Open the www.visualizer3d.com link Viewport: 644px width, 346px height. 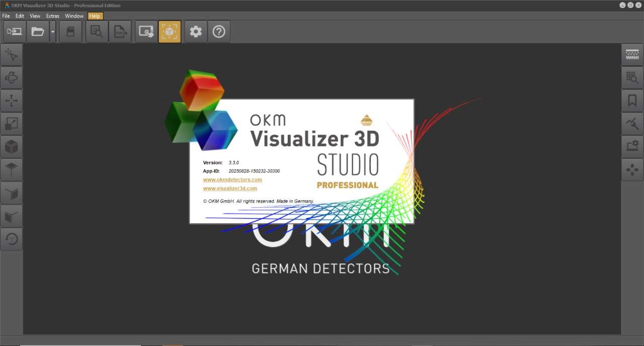[230, 189]
